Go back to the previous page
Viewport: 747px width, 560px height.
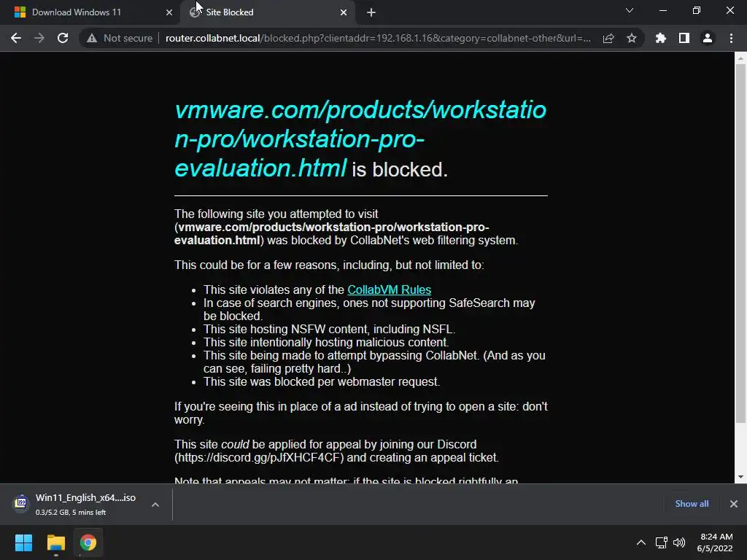16,38
